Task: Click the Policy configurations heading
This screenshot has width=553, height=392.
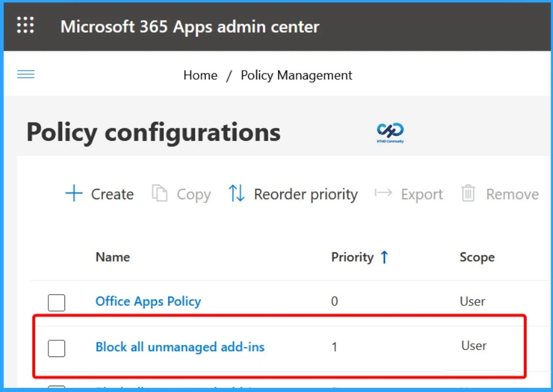Action: click(154, 133)
